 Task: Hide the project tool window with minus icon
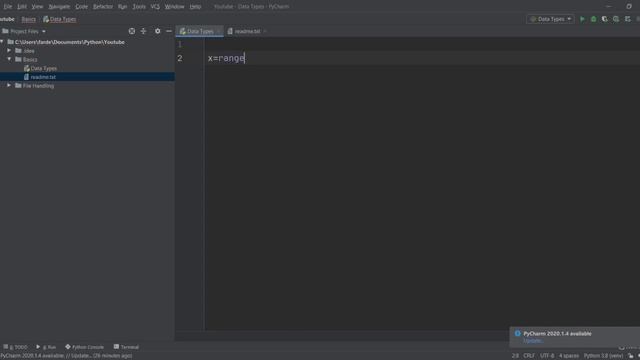coord(169,31)
